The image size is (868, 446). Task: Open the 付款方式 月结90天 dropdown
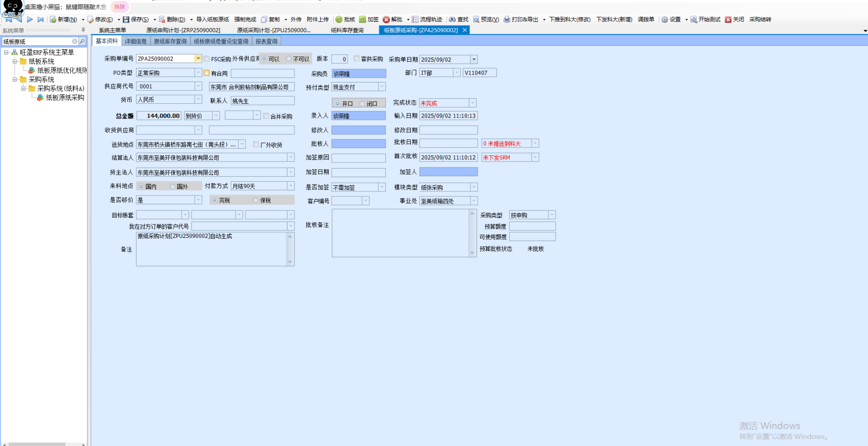[291, 186]
